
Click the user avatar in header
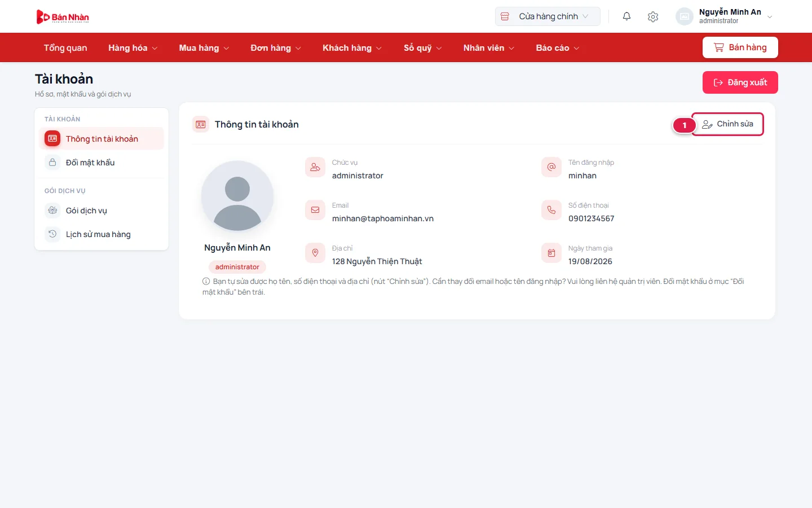[685, 16]
